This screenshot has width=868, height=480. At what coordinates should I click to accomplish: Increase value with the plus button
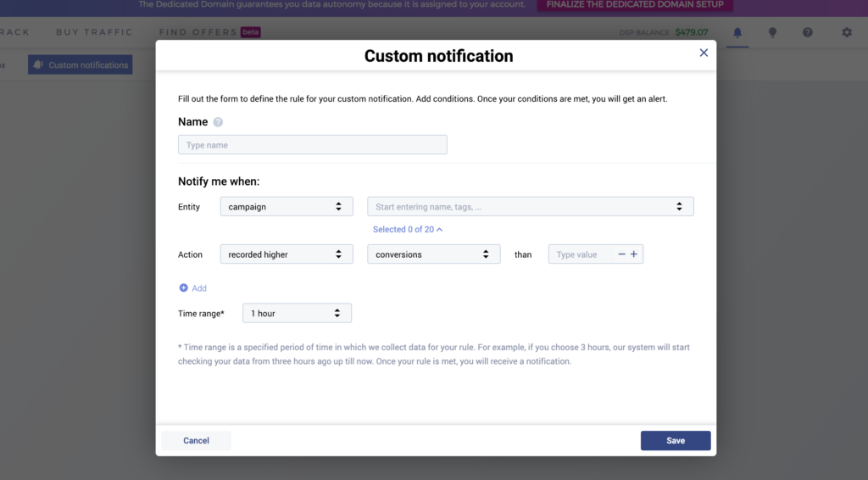pyautogui.click(x=633, y=254)
